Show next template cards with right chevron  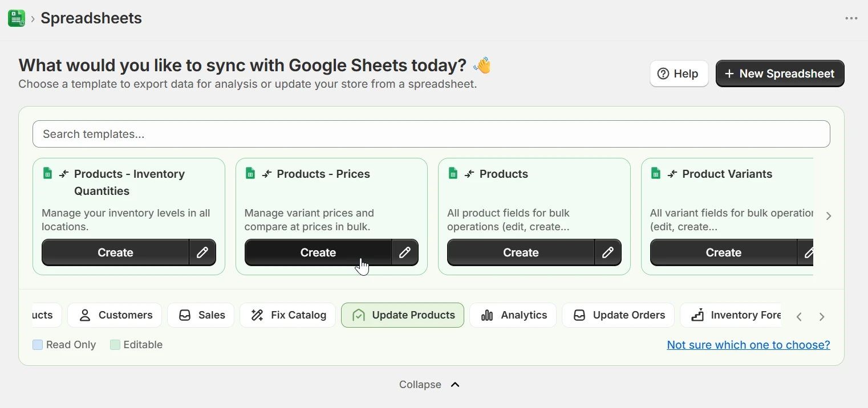coord(829,216)
